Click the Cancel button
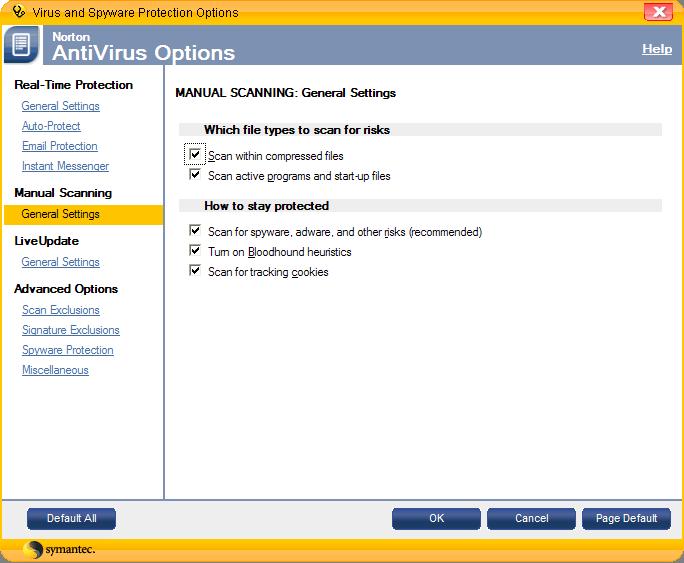Image resolution: width=684 pixels, height=563 pixels. (x=531, y=519)
